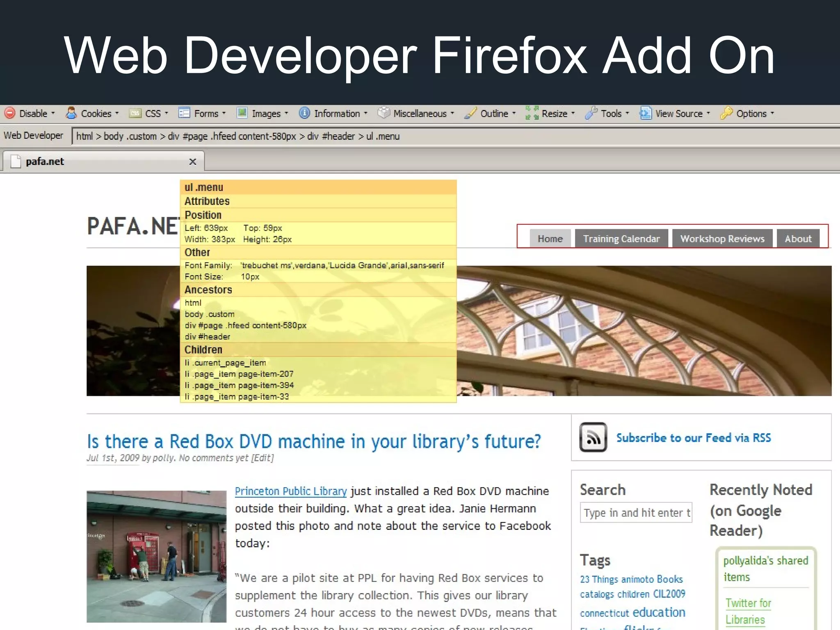Image resolution: width=840 pixels, height=630 pixels.
Task: Click the Miscellaneous cube icon
Action: point(383,113)
